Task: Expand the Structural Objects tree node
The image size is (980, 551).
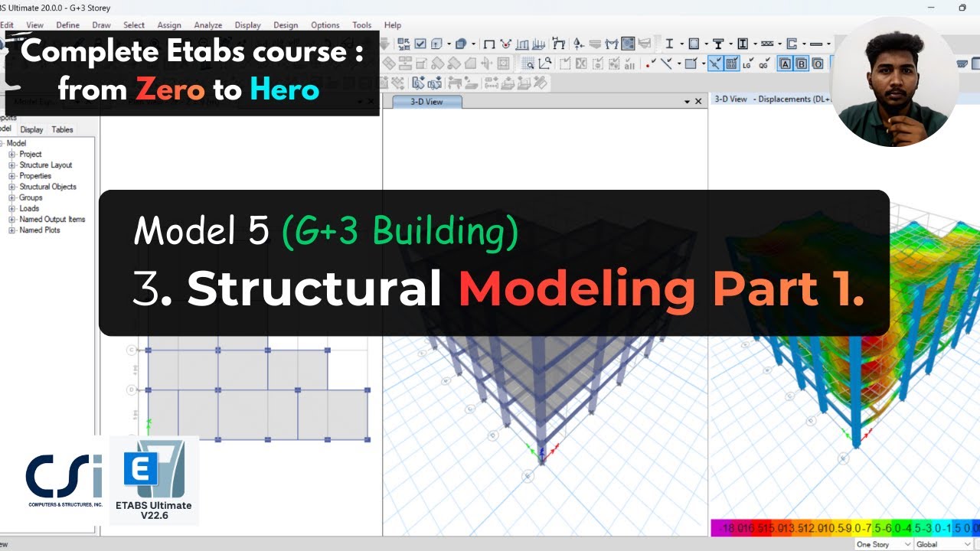Action: 11,186
